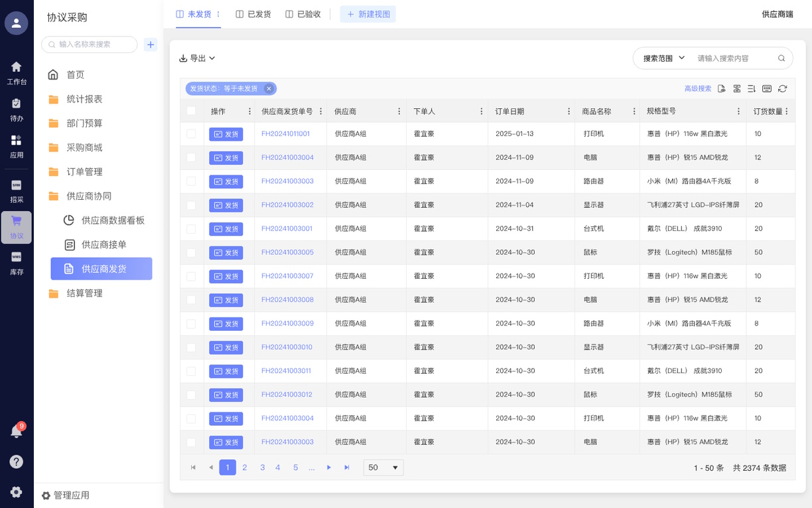Click 新建视图 to create a view

pos(368,14)
